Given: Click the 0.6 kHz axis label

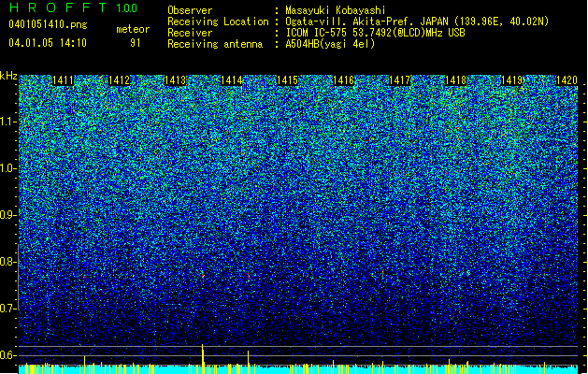Looking at the screenshot, I should [7, 355].
